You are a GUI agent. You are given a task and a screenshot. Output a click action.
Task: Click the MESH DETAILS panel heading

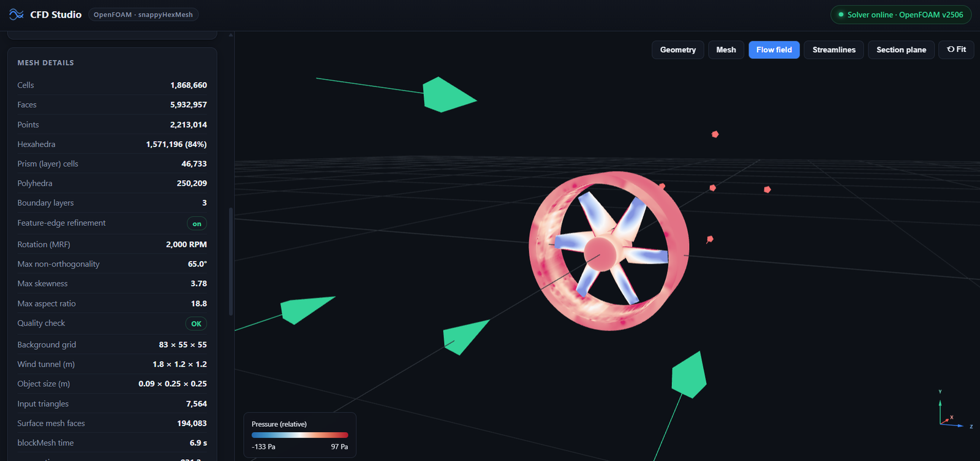[46, 63]
